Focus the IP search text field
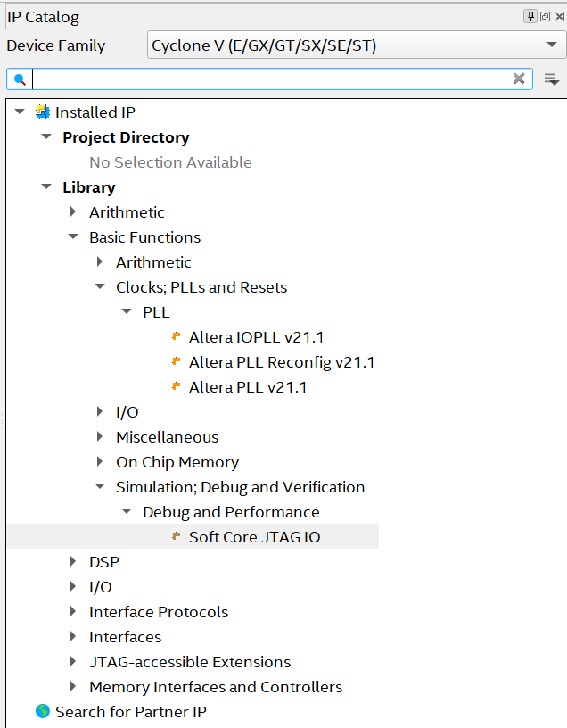This screenshot has height=728, width=567. (x=273, y=79)
